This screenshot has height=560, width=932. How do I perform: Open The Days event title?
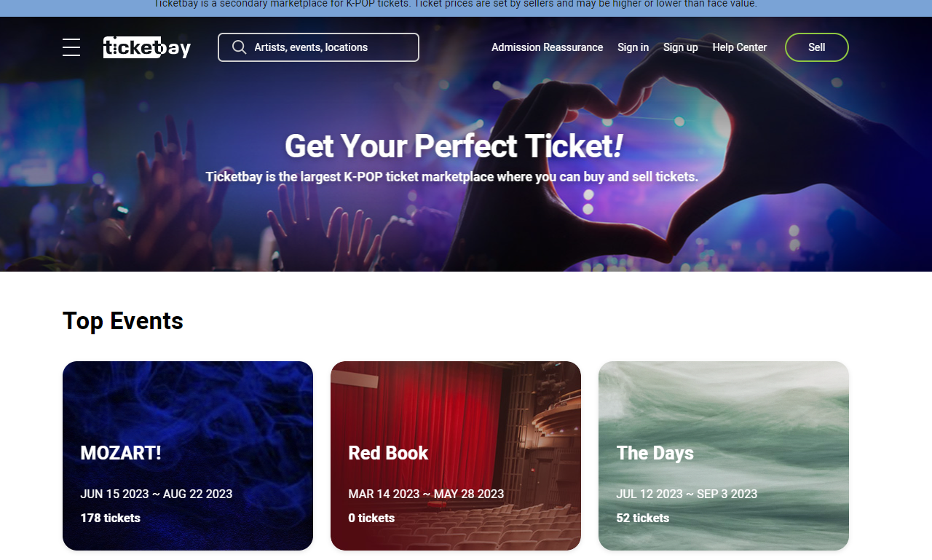pos(655,453)
